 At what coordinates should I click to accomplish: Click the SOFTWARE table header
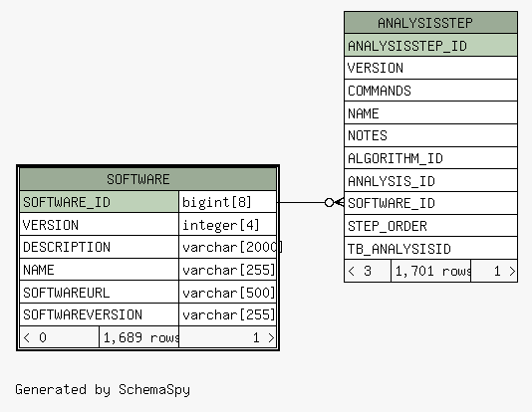click(147, 179)
